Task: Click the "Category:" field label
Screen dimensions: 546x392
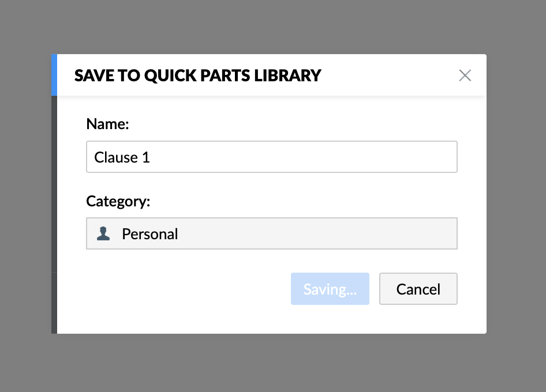Action: tap(118, 201)
